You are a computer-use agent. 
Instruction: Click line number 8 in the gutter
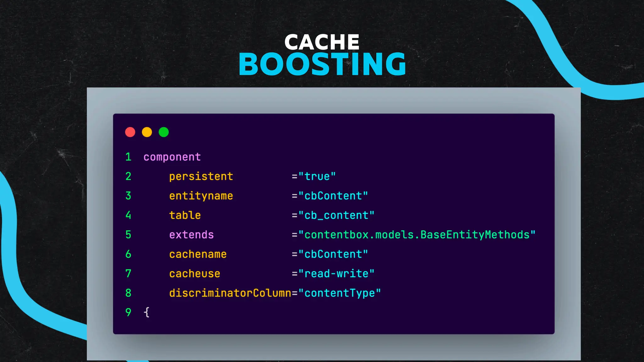pos(128,293)
